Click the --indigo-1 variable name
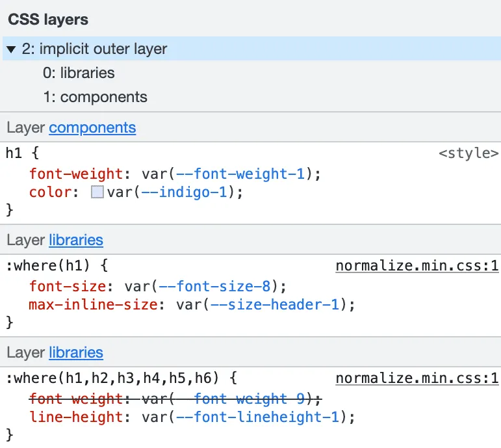501x448 pixels. click(184, 192)
